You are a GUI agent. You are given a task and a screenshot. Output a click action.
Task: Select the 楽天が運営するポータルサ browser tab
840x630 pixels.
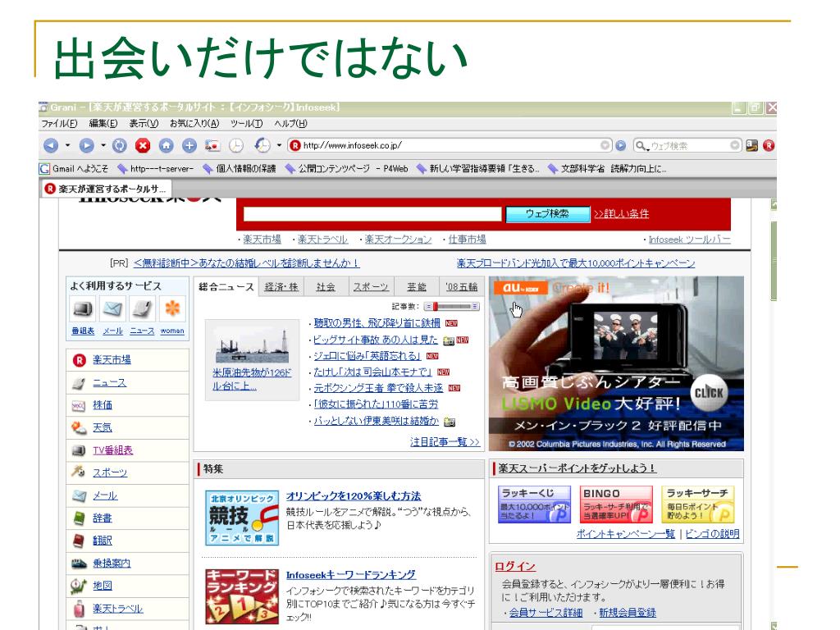click(106, 189)
